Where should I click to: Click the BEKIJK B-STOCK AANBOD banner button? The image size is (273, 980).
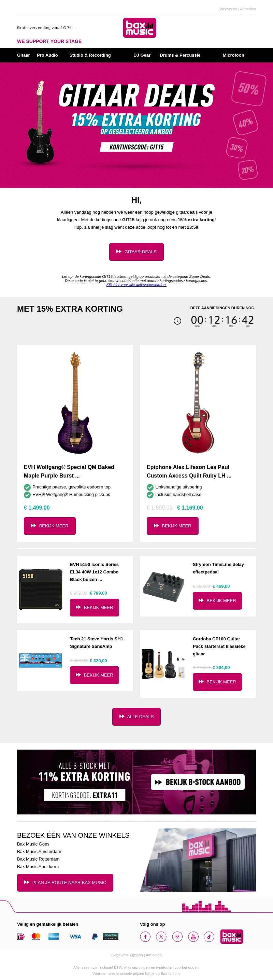click(197, 782)
